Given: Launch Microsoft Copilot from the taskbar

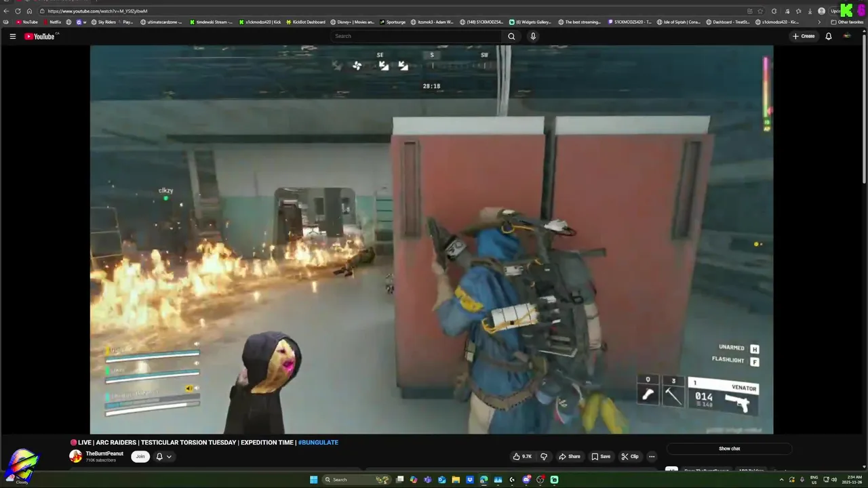Looking at the screenshot, I should [414, 480].
